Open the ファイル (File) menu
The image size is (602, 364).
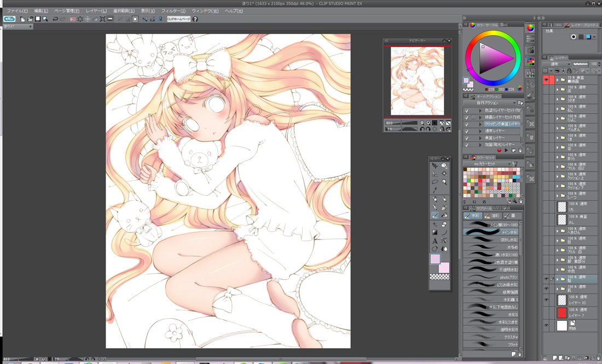(18, 11)
